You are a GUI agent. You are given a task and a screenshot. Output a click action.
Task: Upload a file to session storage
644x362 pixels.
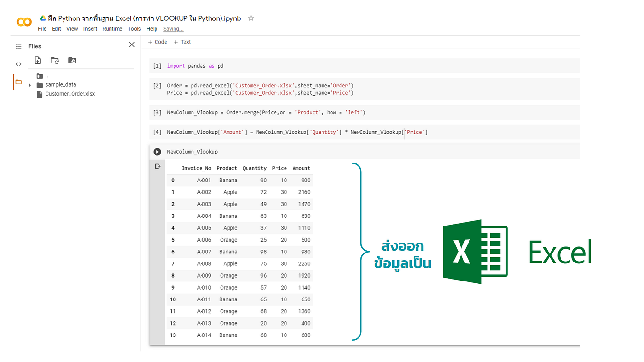(x=37, y=60)
